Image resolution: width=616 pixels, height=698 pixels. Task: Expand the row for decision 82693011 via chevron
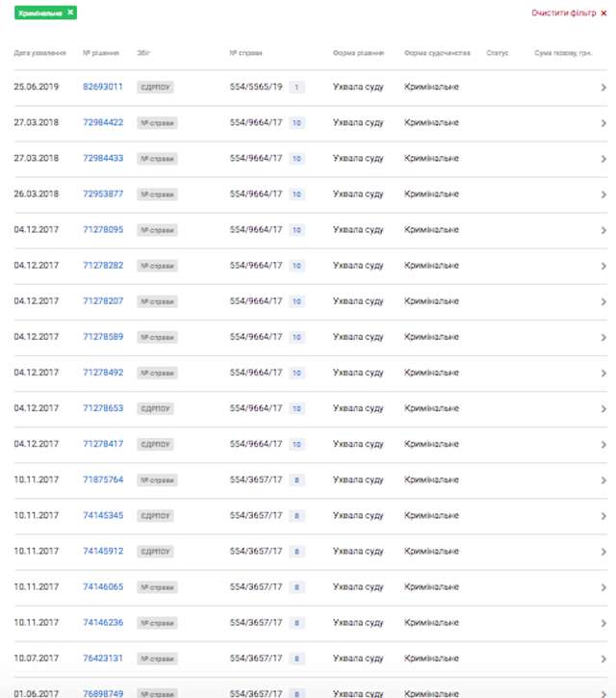click(603, 88)
